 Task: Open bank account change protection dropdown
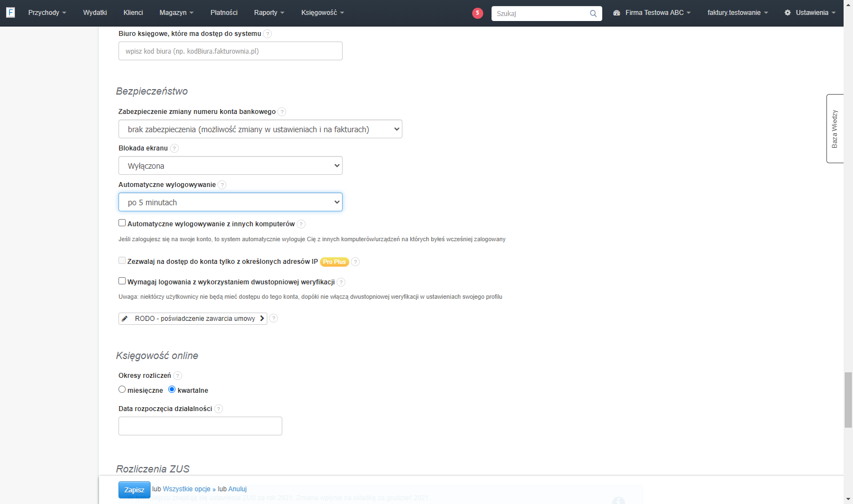tap(260, 129)
